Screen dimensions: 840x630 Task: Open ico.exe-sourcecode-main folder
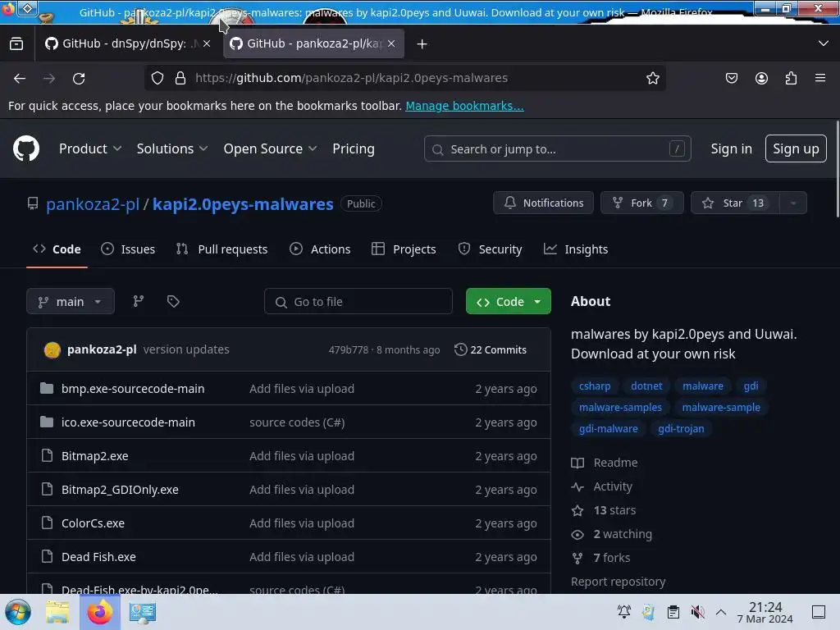(128, 422)
